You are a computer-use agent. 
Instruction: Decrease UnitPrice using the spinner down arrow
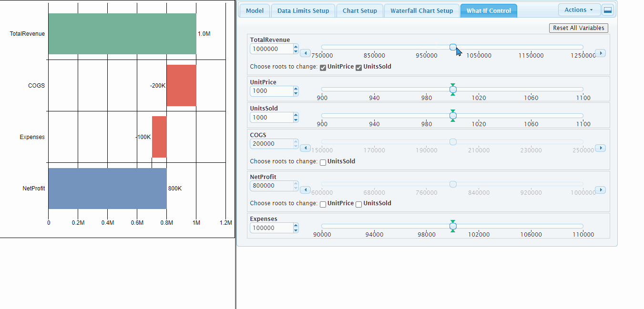[x=296, y=93]
